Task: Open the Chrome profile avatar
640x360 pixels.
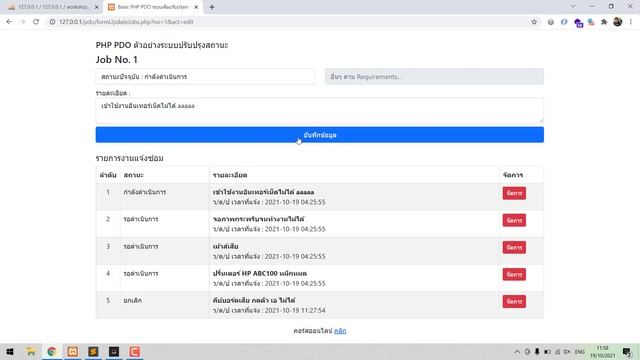Action: pos(618,22)
